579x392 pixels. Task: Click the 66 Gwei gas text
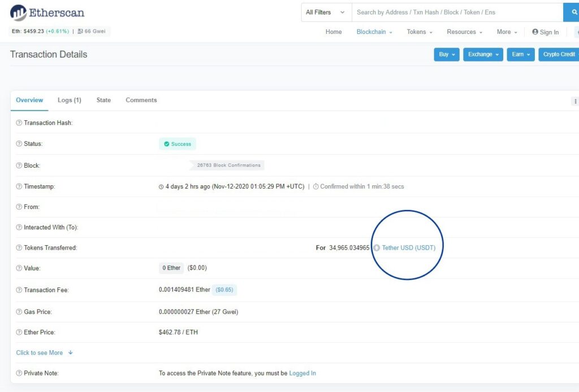pyautogui.click(x=95, y=31)
